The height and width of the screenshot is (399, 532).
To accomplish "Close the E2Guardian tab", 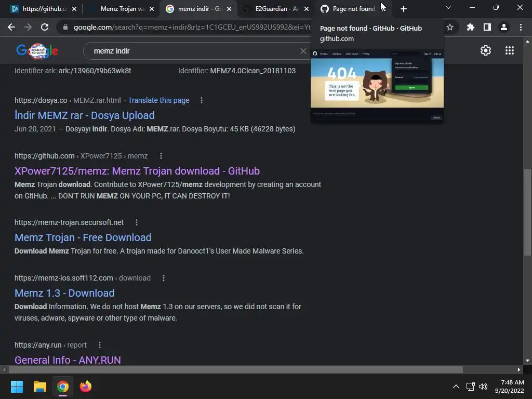I will coord(307,9).
